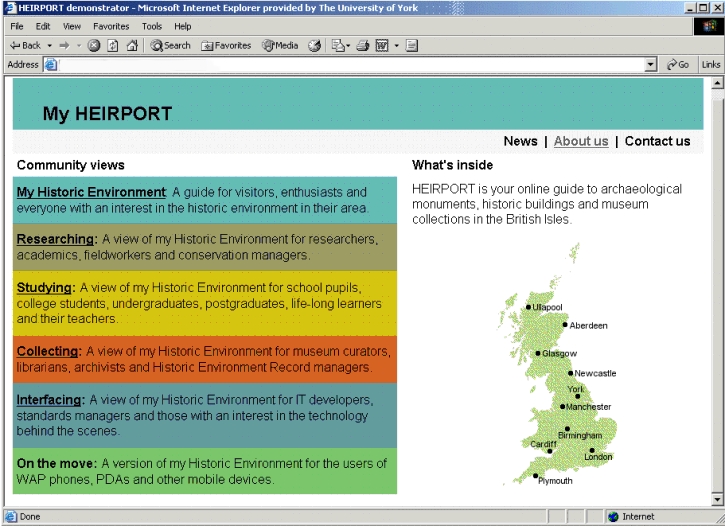Go to the Home page icon
This screenshot has width=725, height=526.
pos(132,45)
